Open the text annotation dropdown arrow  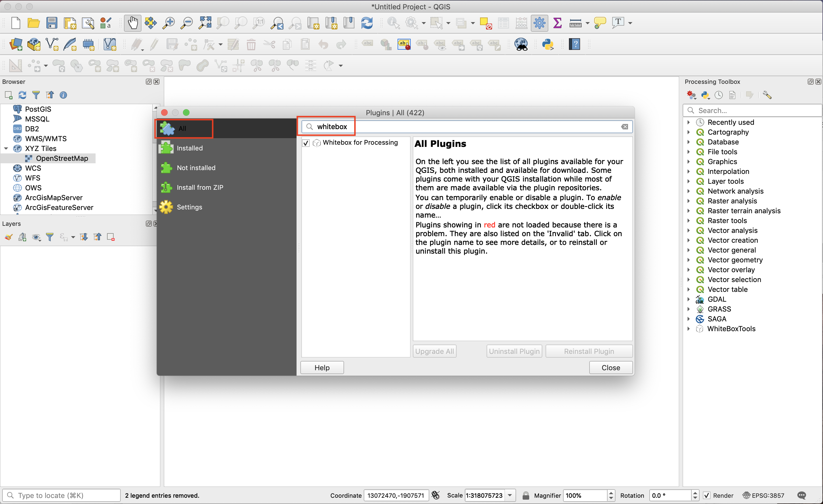630,23
